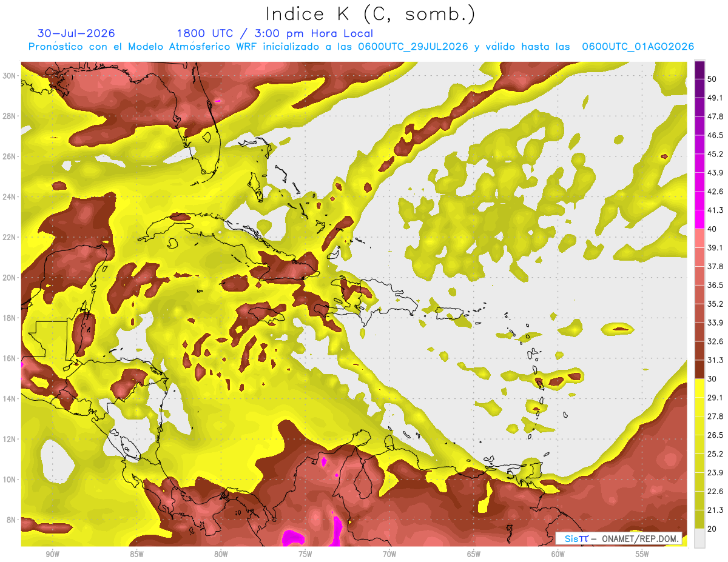This screenshot has height=562, width=728.
Task: Click the colorbar value "22.6"
Action: point(715,492)
